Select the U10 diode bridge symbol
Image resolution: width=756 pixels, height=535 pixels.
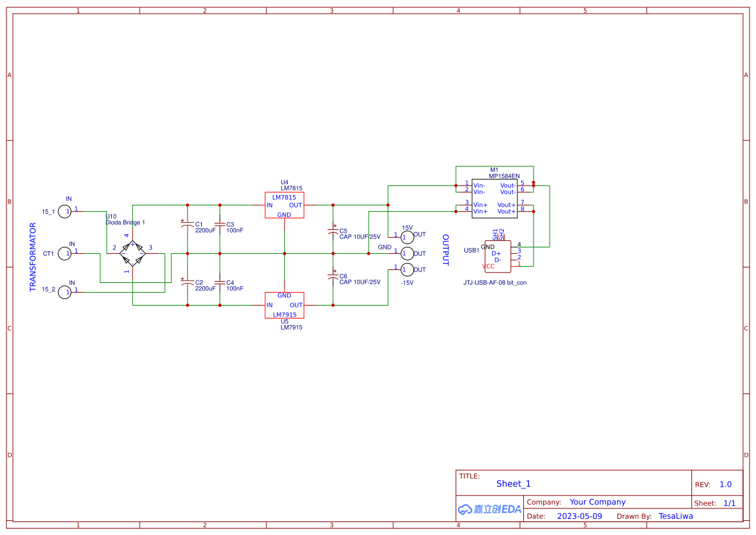[133, 252]
